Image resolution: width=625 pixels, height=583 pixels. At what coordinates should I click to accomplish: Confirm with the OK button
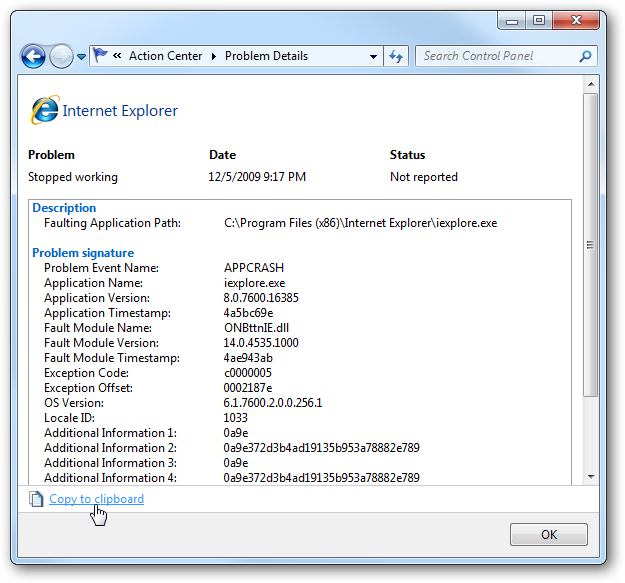pyautogui.click(x=548, y=534)
